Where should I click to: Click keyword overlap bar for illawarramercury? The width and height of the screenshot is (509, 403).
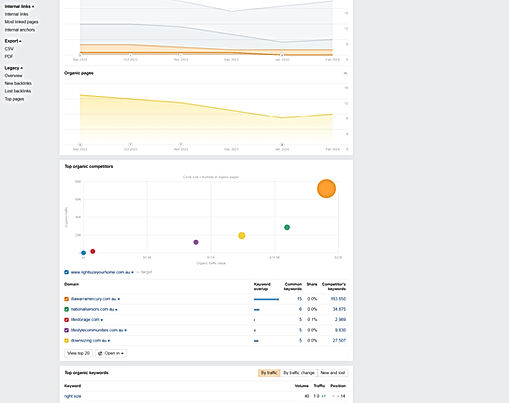coord(266,299)
